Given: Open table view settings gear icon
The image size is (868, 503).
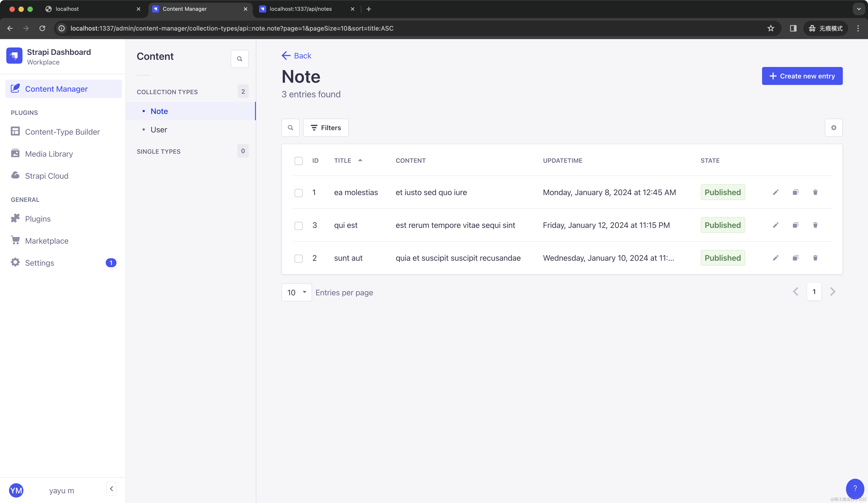Looking at the screenshot, I should tap(834, 128).
